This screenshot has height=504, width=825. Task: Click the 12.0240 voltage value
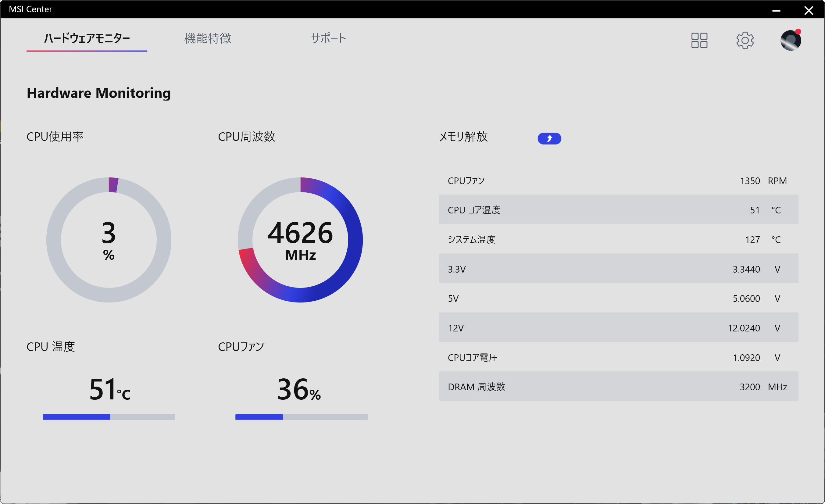click(744, 328)
